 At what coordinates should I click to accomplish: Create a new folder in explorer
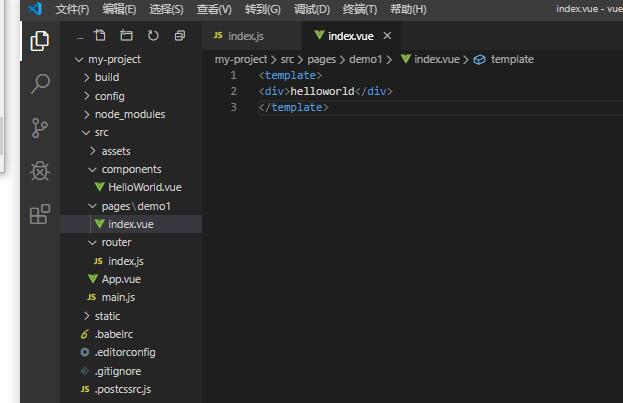(x=126, y=35)
